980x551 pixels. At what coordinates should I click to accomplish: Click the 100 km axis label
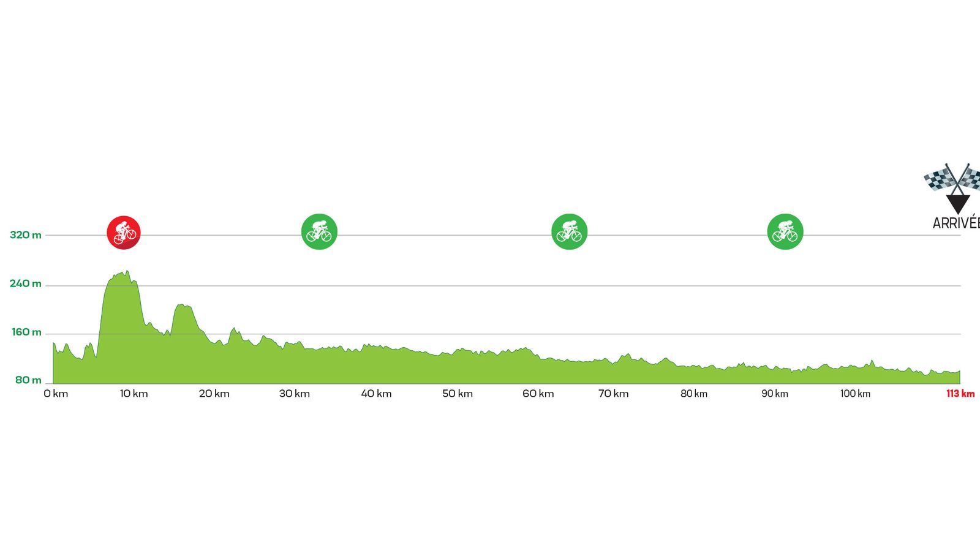click(x=855, y=394)
